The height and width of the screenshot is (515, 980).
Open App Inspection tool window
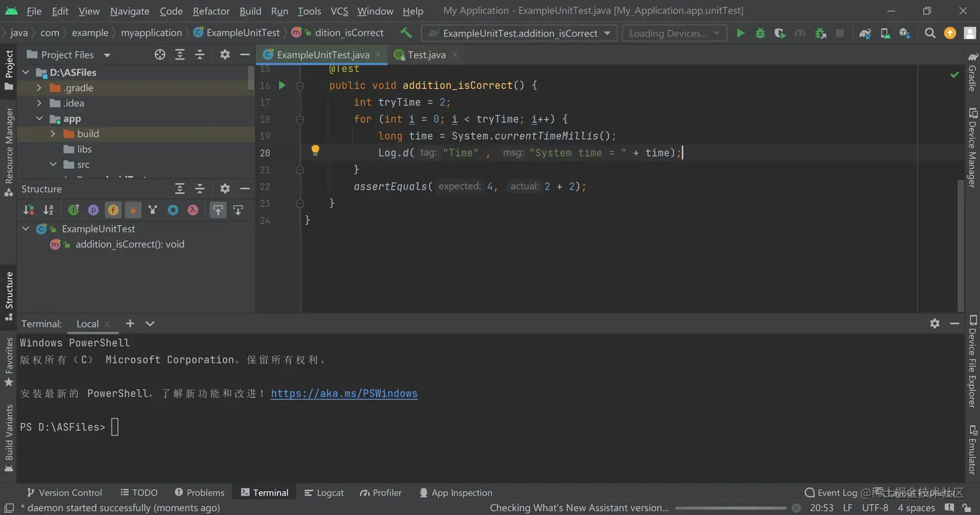456,492
